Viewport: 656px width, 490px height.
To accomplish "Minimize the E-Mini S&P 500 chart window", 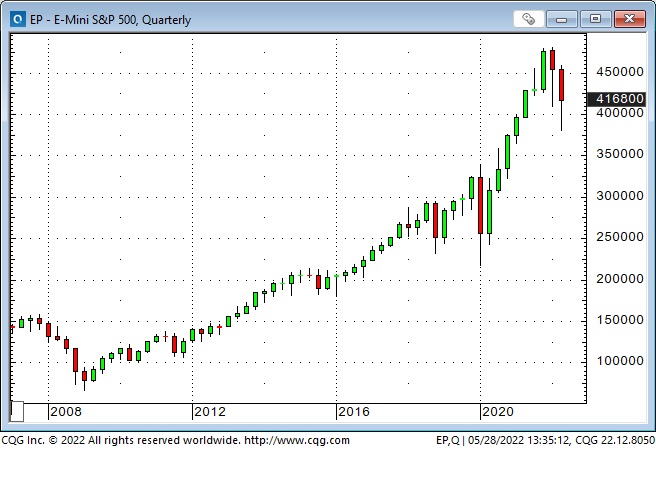I will (561, 19).
